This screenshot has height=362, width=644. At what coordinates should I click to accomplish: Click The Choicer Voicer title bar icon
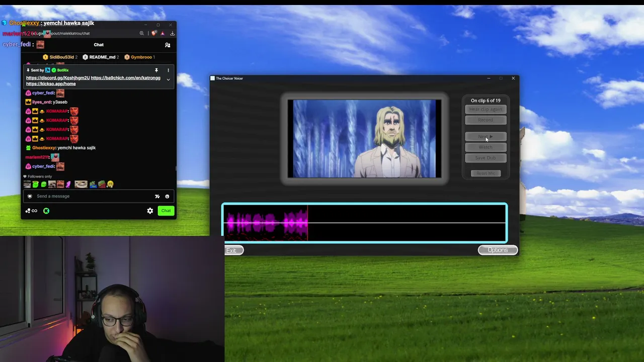pos(213,78)
